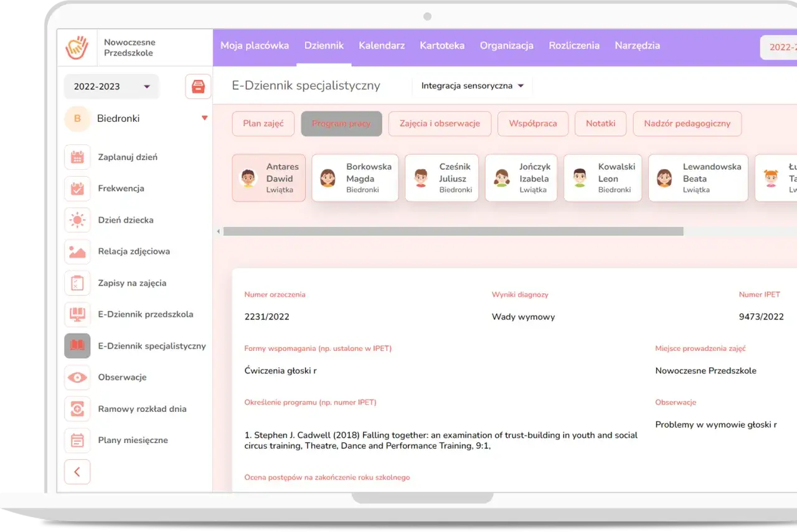Viewport: 797px width, 532px height.
Task: Collapse the sidebar with the chevron button
Action: [77, 472]
